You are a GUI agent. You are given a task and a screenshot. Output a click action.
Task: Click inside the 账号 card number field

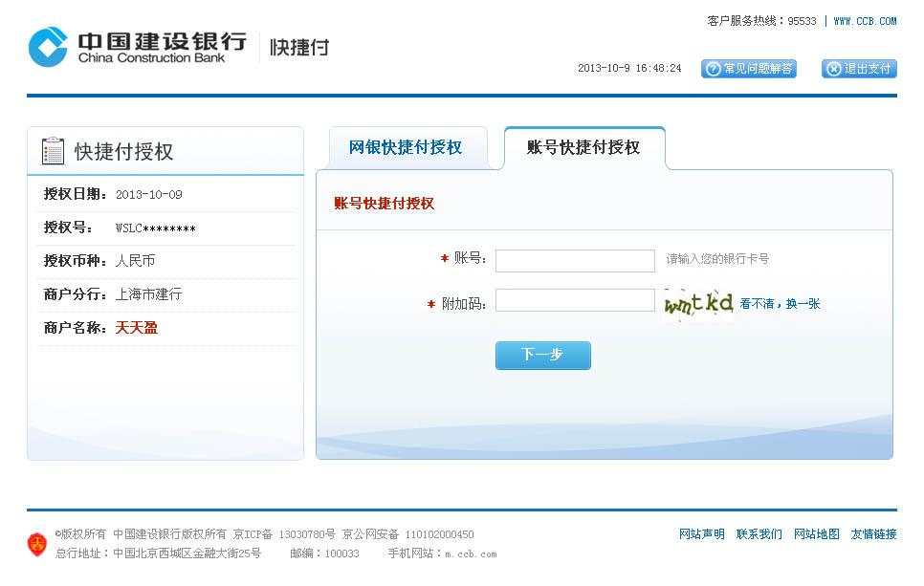(x=575, y=260)
